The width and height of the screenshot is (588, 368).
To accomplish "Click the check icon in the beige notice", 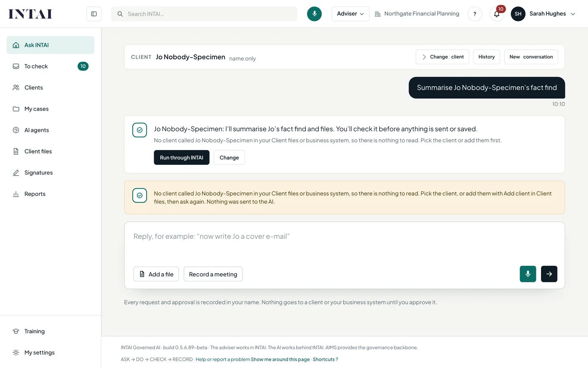I will (139, 195).
